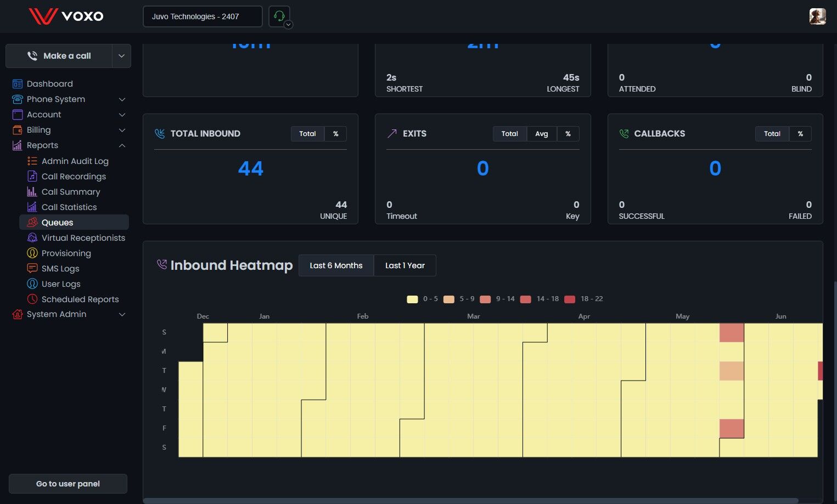Switch Exits card to Avg view

(x=541, y=134)
